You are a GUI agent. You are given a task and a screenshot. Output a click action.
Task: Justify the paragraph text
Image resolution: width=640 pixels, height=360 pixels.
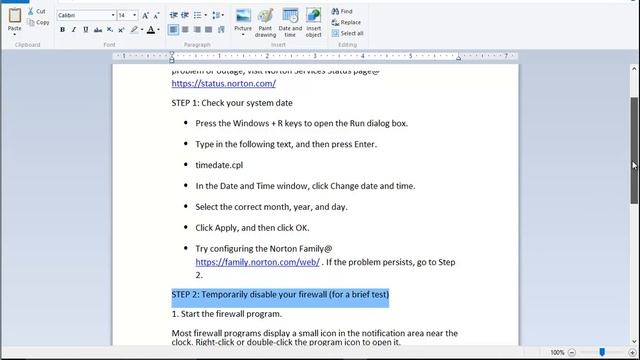coord(209,30)
